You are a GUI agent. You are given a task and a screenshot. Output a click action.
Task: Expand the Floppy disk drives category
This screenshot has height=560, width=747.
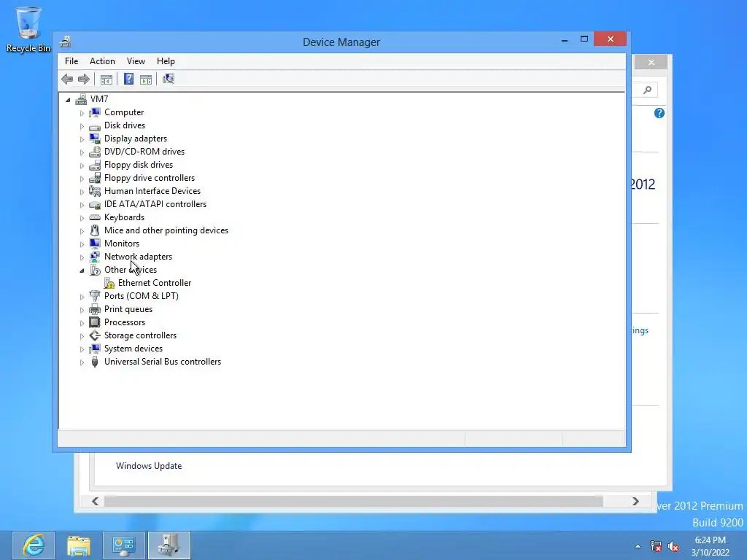click(82, 166)
